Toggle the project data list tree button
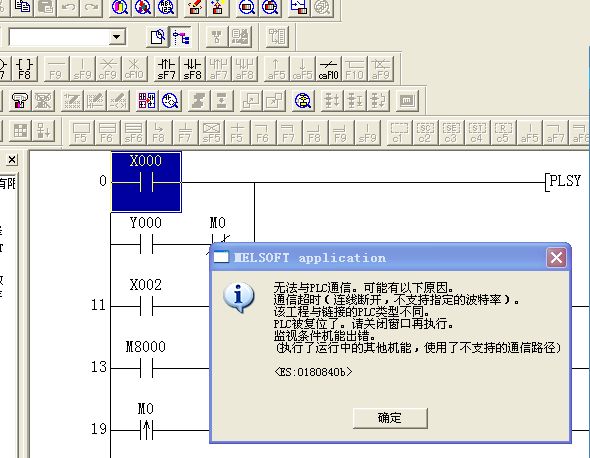590x458 pixels. [x=181, y=37]
